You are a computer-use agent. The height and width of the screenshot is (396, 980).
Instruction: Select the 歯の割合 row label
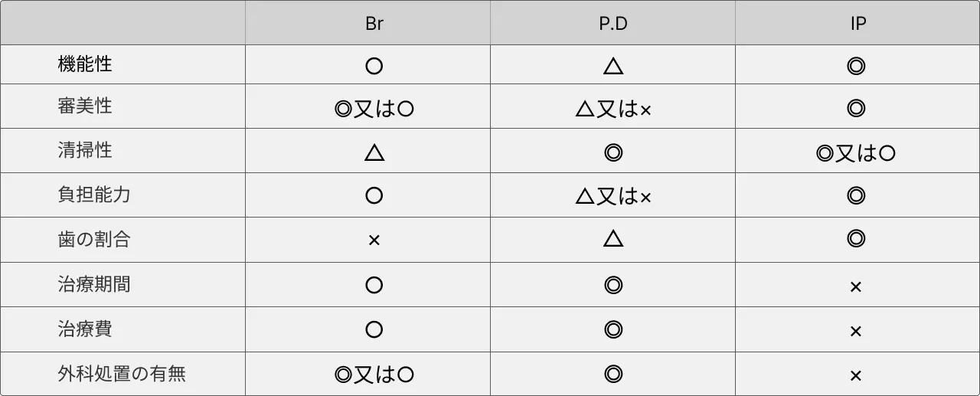click(94, 239)
